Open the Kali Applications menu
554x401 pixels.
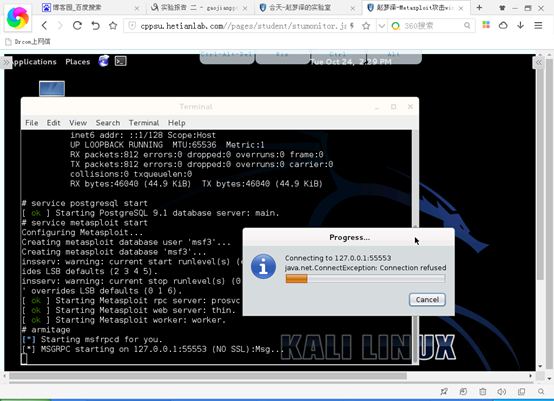point(34,62)
